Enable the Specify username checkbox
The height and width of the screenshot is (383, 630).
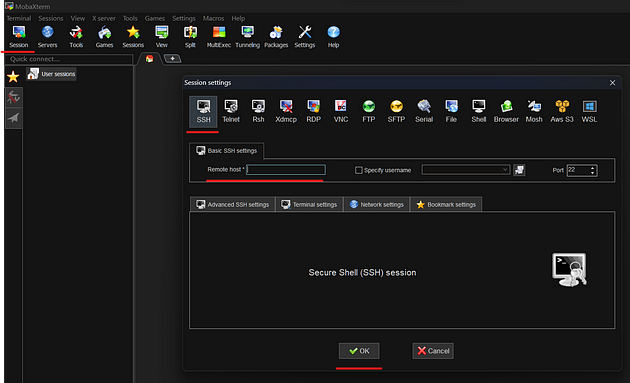click(x=358, y=170)
